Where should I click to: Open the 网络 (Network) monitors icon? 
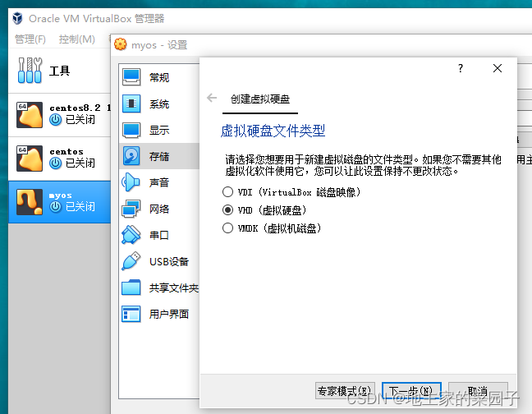pyautogui.click(x=131, y=209)
